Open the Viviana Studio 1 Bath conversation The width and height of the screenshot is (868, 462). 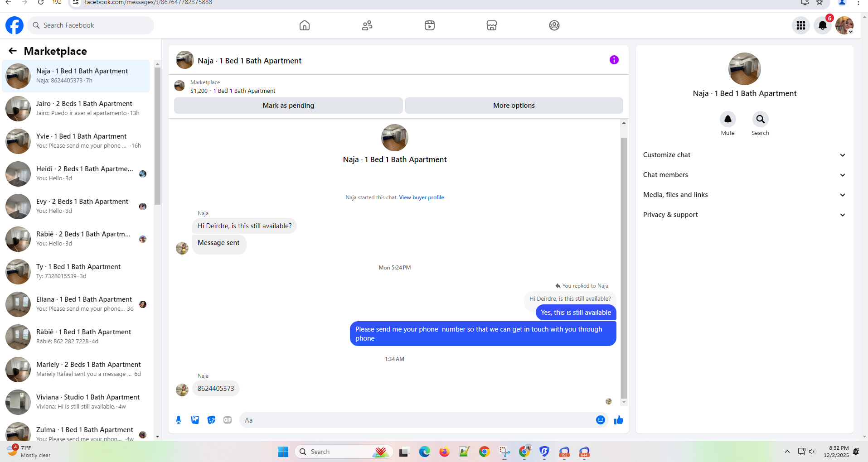point(76,402)
